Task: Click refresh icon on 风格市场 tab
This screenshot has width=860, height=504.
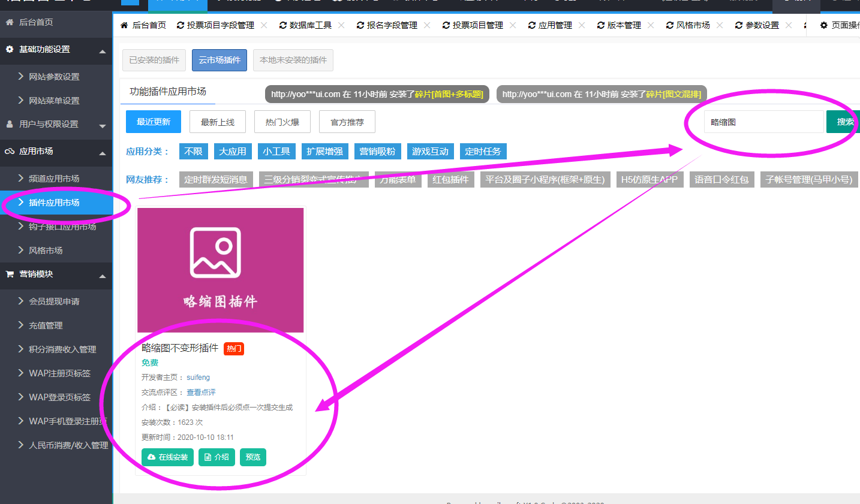Action: pyautogui.click(x=669, y=25)
